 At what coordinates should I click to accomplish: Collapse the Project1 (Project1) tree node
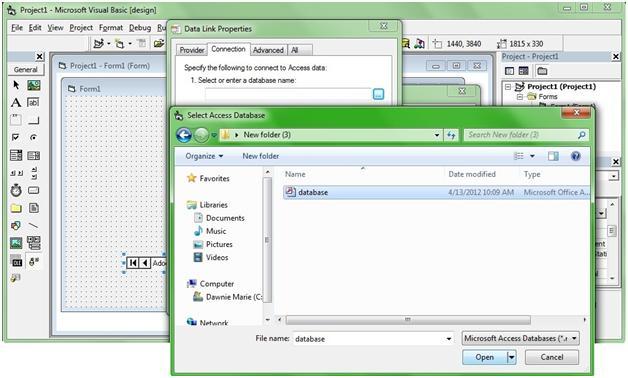(508, 86)
